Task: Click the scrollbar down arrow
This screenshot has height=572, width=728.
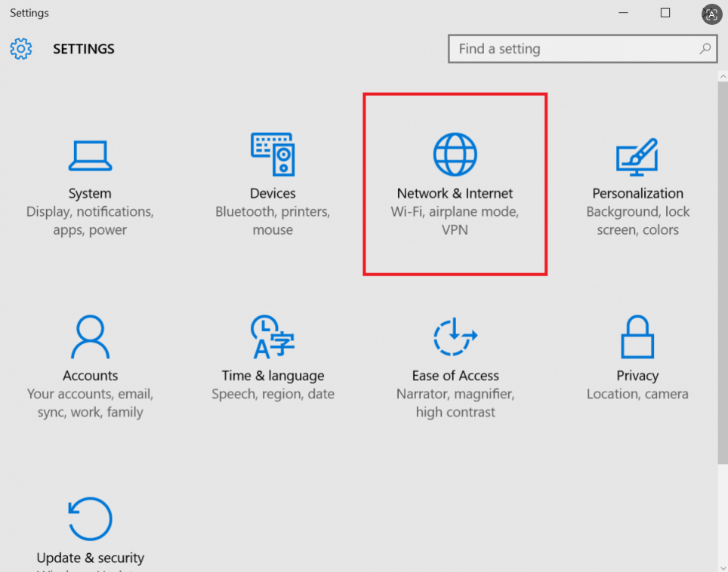Action: click(x=723, y=567)
